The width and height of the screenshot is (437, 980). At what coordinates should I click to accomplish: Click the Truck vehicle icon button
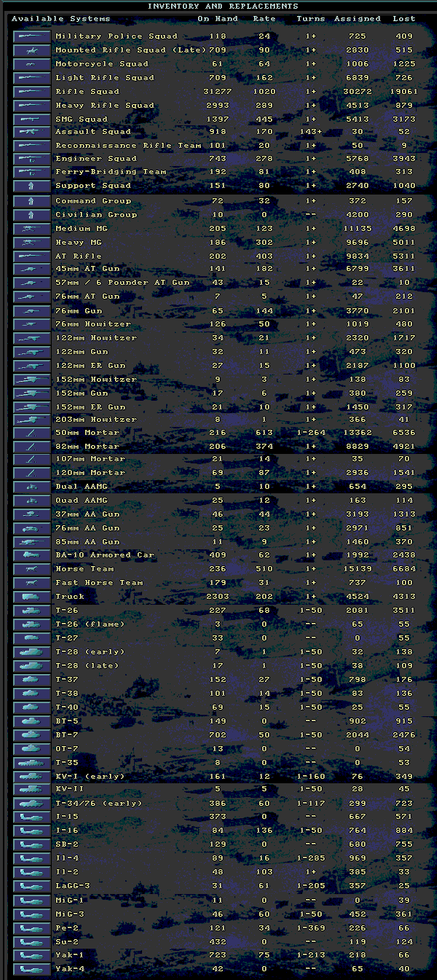click(31, 596)
